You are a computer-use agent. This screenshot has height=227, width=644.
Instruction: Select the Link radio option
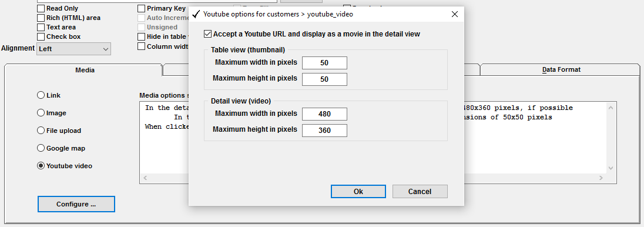(41, 95)
